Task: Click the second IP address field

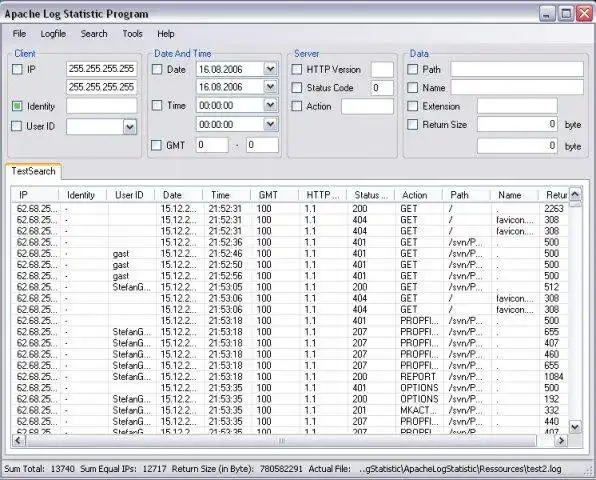Action: pos(101,87)
